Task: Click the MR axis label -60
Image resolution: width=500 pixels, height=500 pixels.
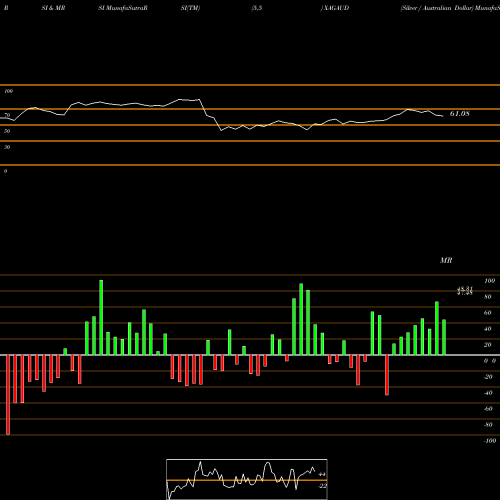Action: tap(488, 409)
